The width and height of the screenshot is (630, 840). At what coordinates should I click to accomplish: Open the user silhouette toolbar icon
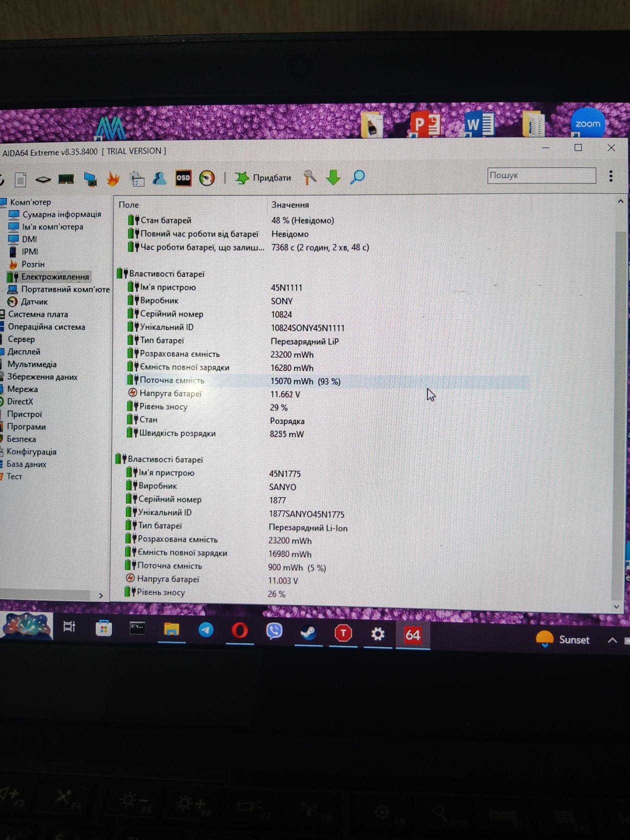click(159, 178)
